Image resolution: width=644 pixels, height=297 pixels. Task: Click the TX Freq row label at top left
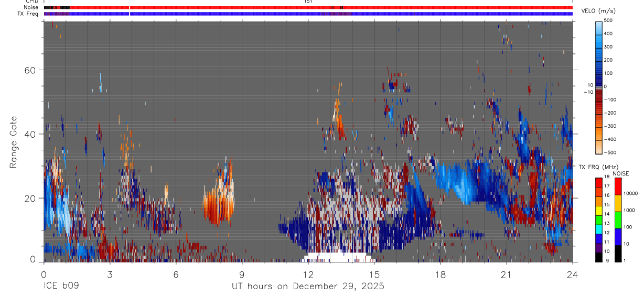click(29, 14)
